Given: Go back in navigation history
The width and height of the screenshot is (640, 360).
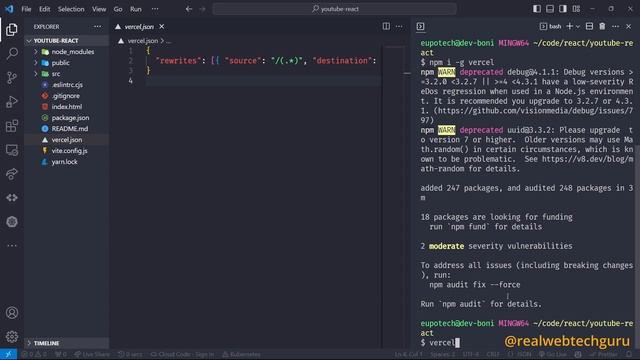Looking at the screenshot, I should [189, 9].
